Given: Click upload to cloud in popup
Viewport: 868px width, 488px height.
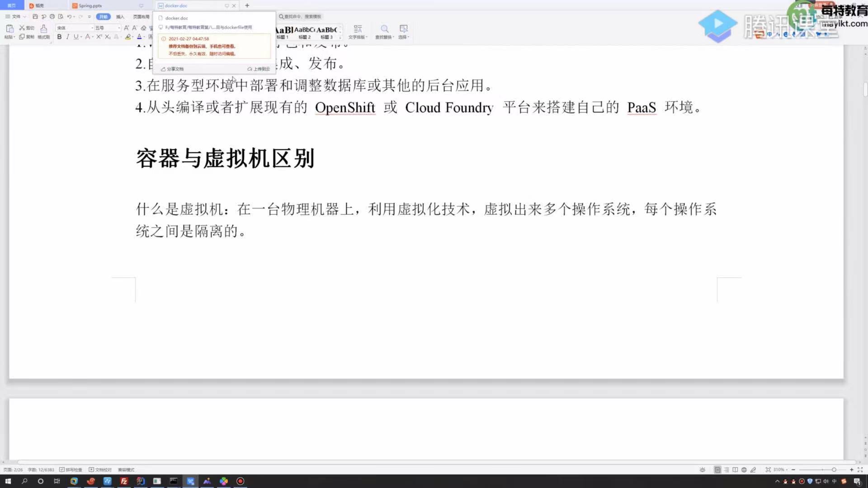Looking at the screenshot, I should (259, 69).
